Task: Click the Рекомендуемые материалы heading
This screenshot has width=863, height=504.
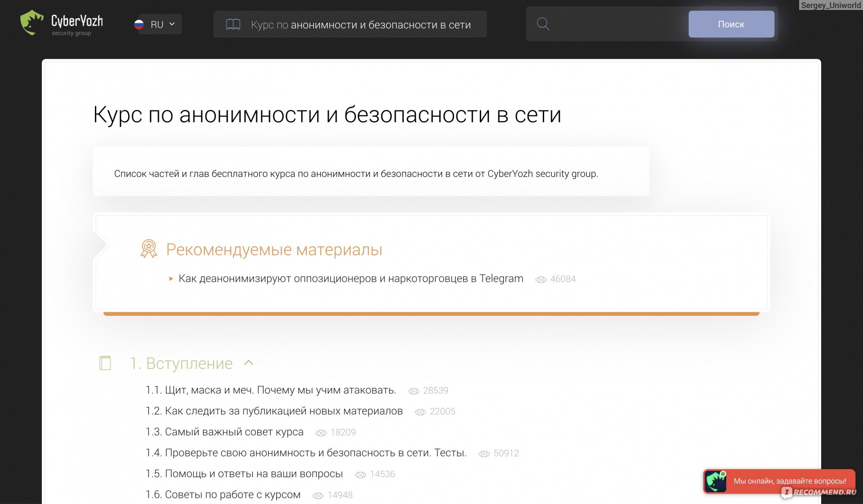Action: click(x=274, y=249)
